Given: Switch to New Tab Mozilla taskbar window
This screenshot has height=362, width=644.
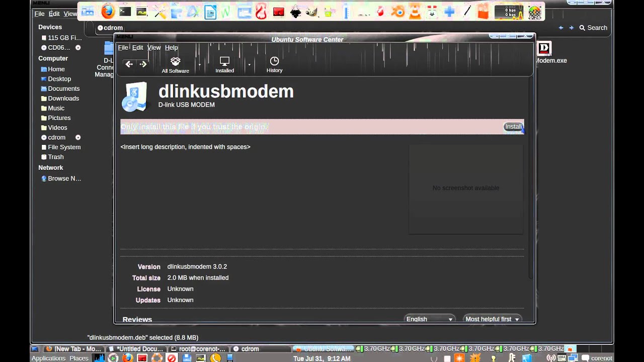Looking at the screenshot, I should [x=74, y=349].
